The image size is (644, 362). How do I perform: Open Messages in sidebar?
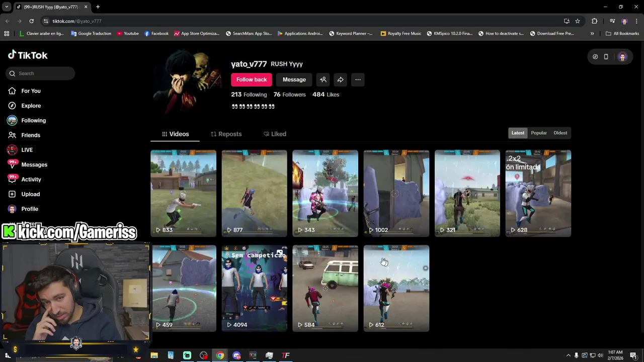coord(34,164)
